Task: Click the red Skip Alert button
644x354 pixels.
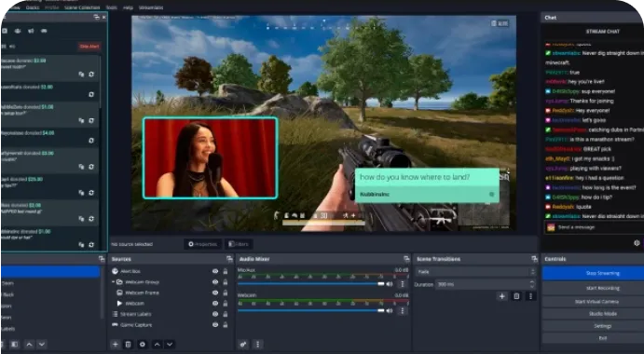Action: tap(89, 47)
